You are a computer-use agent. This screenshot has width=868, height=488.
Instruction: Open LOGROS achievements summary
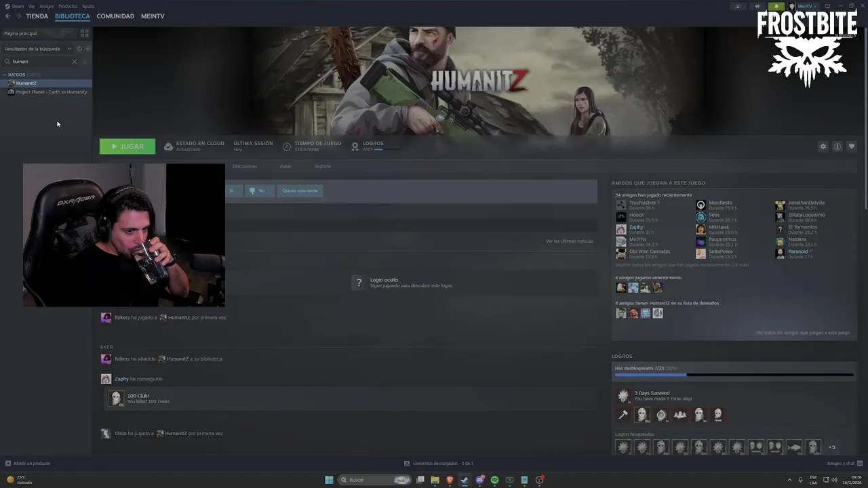pos(373,146)
